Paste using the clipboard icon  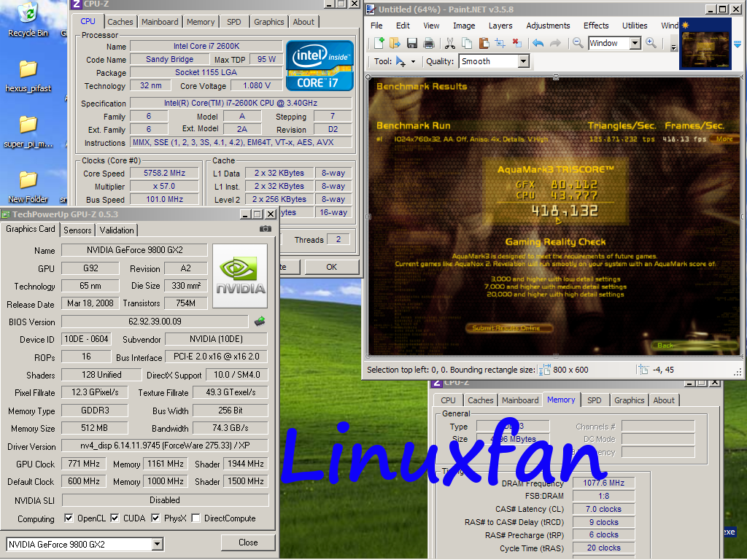click(484, 43)
